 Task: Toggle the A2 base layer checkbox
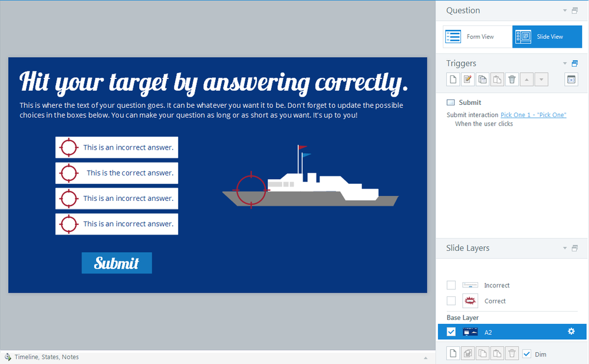pyautogui.click(x=451, y=332)
